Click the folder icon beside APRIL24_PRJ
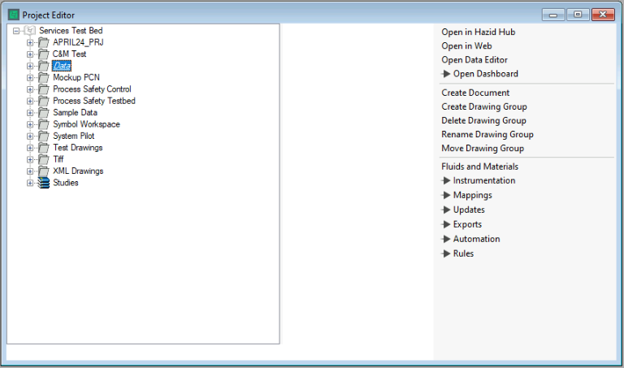 (x=44, y=43)
